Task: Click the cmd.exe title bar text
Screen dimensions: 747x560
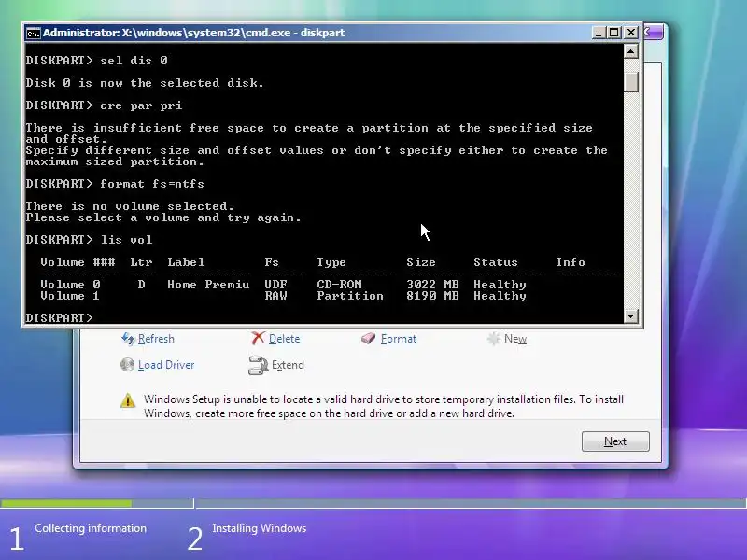Action: tap(193, 33)
